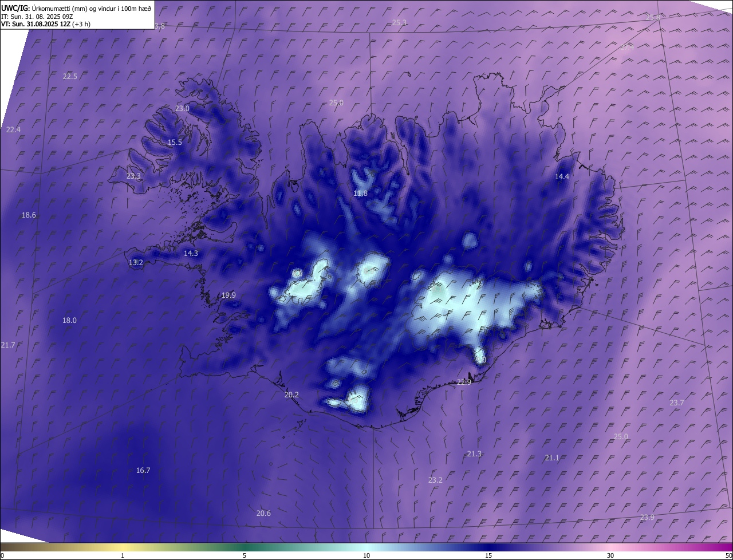The height and width of the screenshot is (560, 733).
Task: Select the 25.3 value label
Action: tap(399, 22)
